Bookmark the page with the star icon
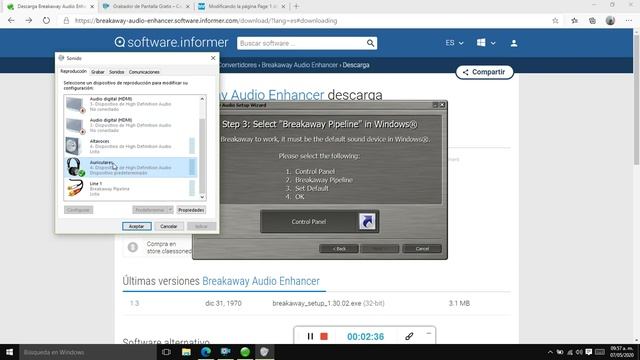Screen dimensions: 640x360 pyautogui.click(x=555, y=20)
